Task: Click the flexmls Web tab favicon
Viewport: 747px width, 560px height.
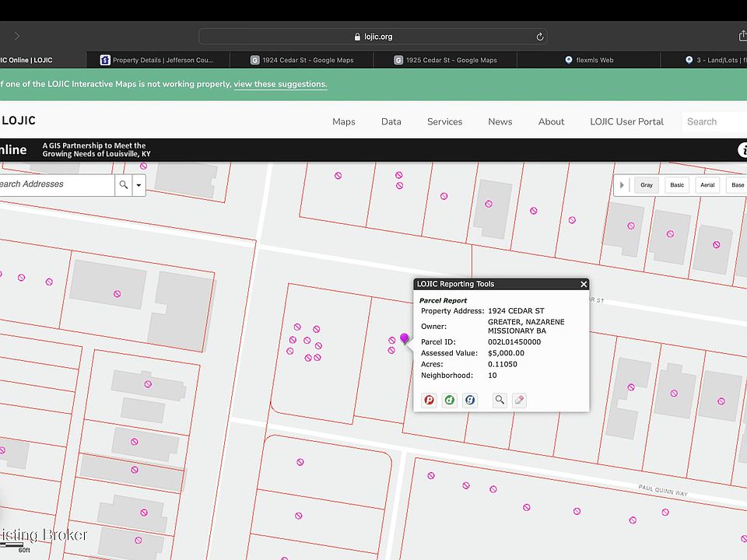Action: [568, 60]
